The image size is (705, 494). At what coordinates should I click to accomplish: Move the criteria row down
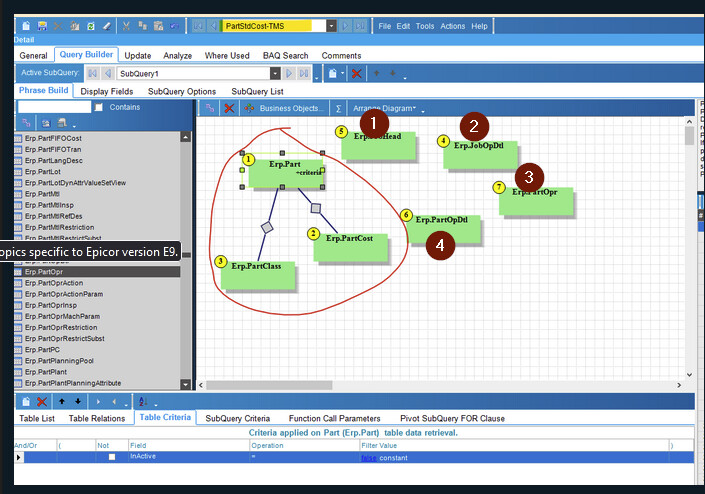coord(78,401)
